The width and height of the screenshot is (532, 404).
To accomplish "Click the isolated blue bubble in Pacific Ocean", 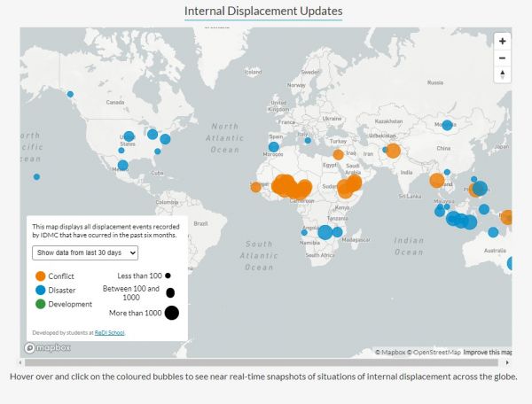I will 36,176.
